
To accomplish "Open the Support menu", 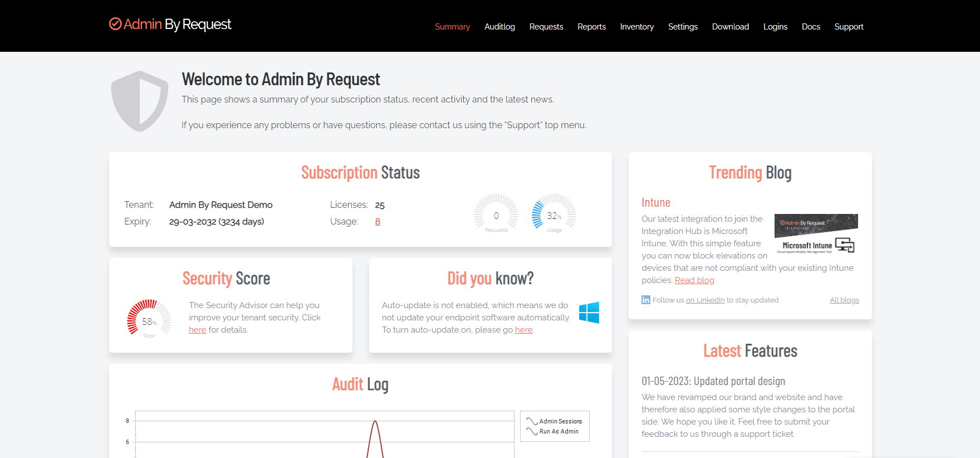I will [x=849, y=27].
